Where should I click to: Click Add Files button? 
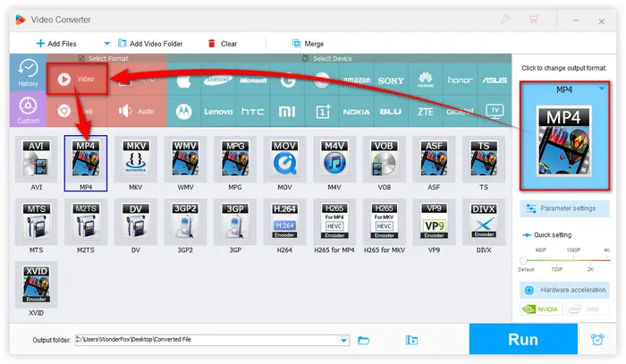point(56,44)
